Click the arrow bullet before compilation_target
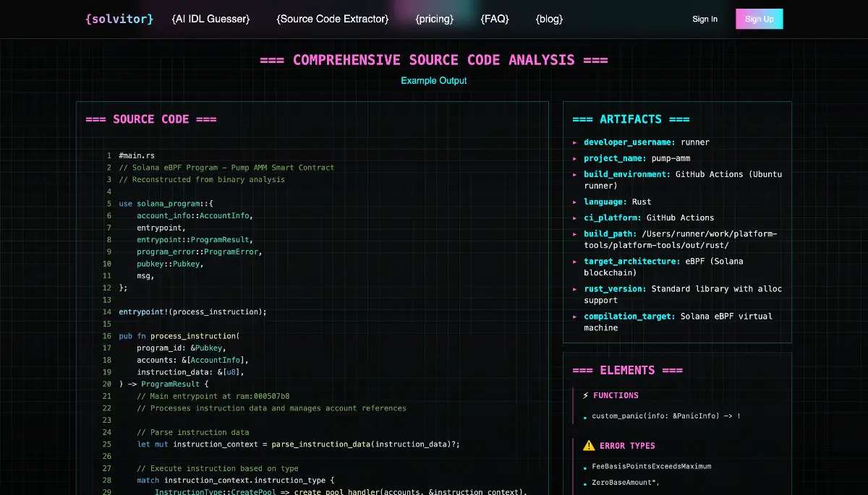The height and width of the screenshot is (495, 868). [x=575, y=317]
